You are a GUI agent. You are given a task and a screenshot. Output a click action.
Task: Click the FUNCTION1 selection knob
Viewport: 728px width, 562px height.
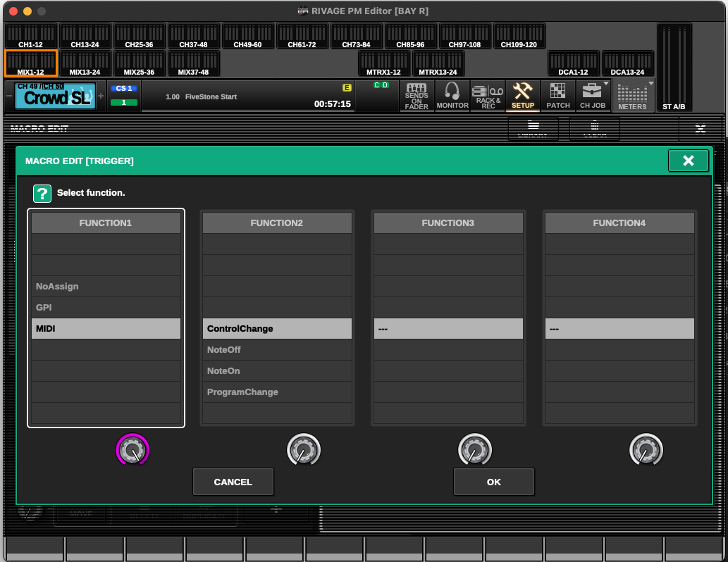click(132, 450)
